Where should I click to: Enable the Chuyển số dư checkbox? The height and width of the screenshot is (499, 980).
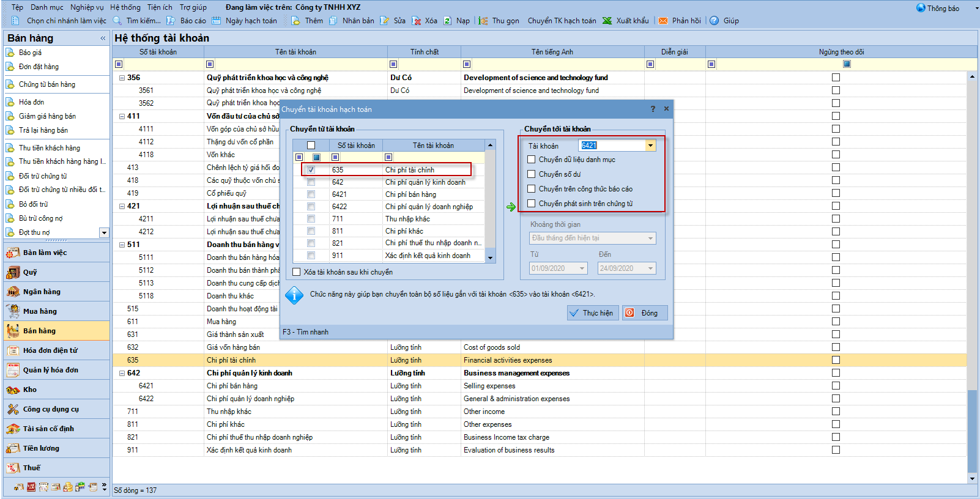tap(532, 174)
